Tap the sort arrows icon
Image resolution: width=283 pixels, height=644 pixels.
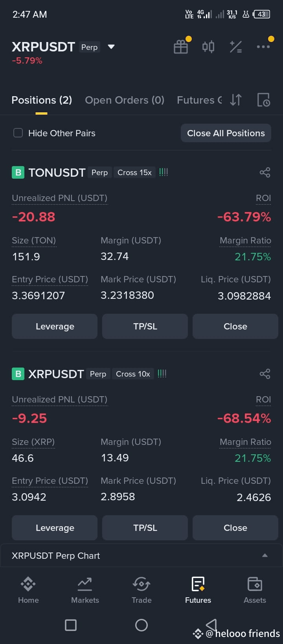(236, 100)
